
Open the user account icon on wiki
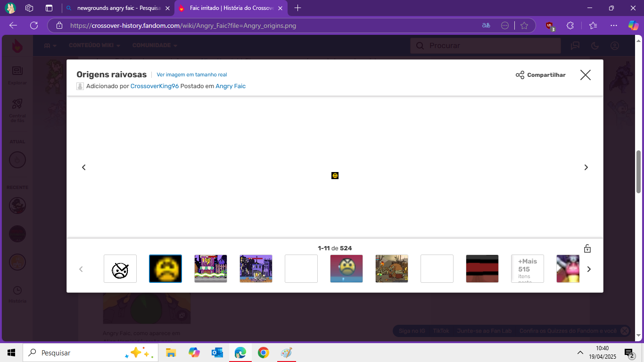pos(614,46)
